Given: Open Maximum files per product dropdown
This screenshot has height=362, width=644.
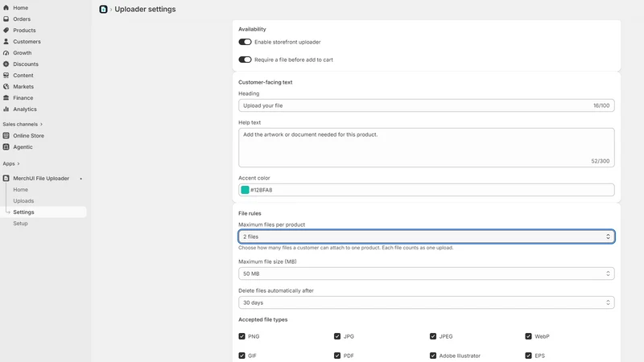Looking at the screenshot, I should tap(427, 237).
